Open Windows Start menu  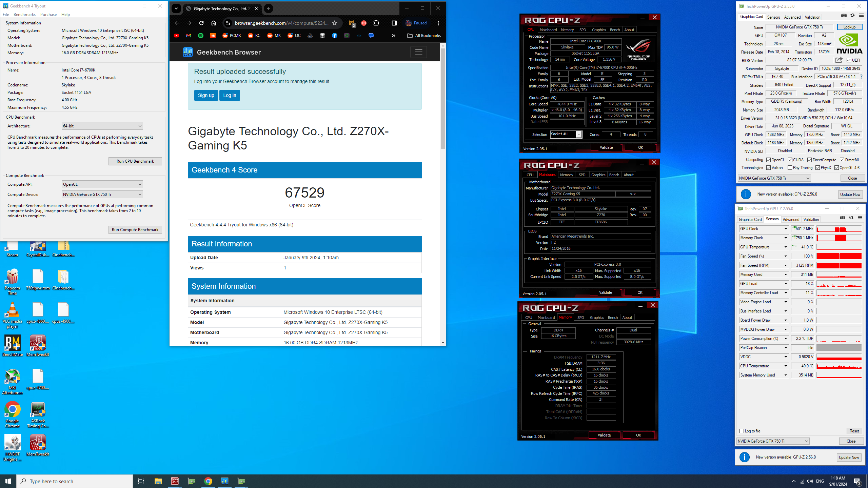(8, 481)
